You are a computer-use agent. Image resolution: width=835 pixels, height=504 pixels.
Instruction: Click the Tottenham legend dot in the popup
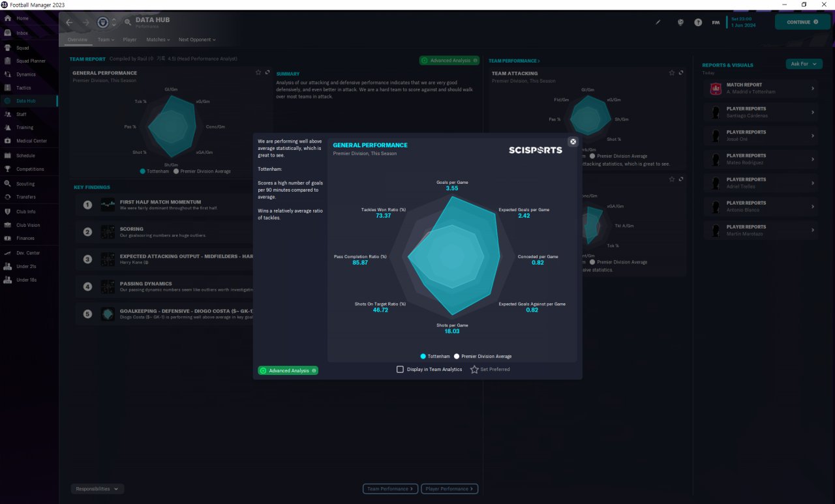coord(423,357)
